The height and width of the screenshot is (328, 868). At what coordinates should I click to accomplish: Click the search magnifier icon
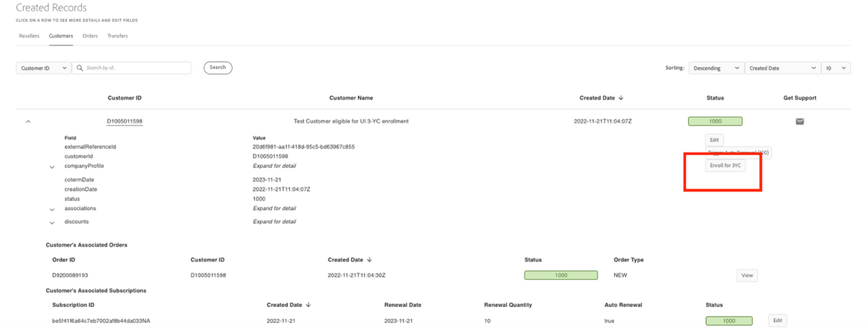[79, 68]
